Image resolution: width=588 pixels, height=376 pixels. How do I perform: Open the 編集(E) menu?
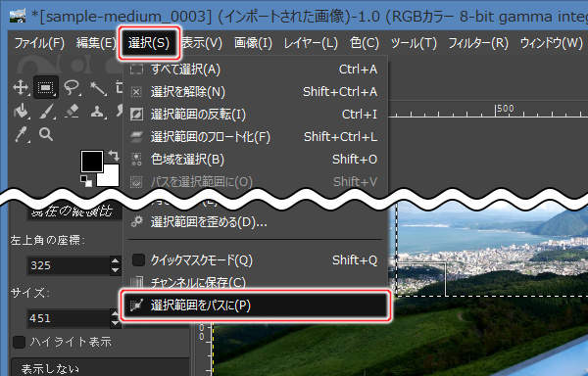click(x=96, y=43)
